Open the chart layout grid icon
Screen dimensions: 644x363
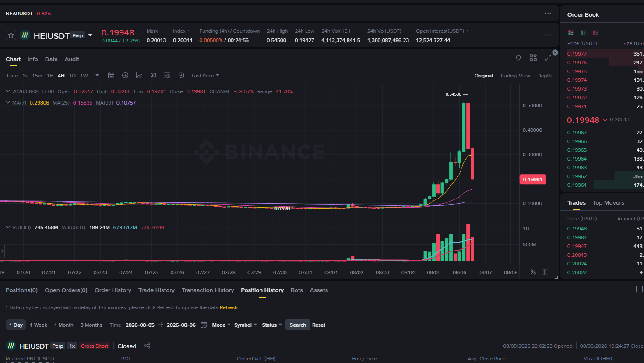pyautogui.click(x=533, y=58)
